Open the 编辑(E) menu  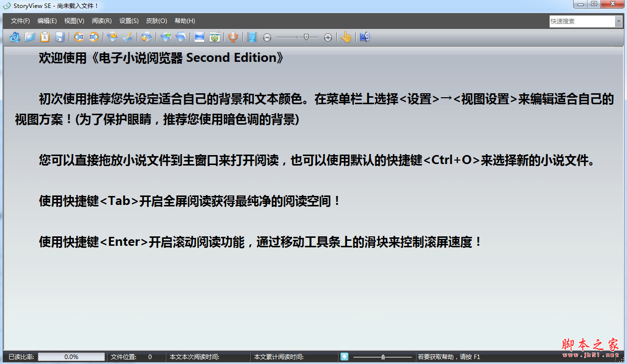pyautogui.click(x=47, y=21)
